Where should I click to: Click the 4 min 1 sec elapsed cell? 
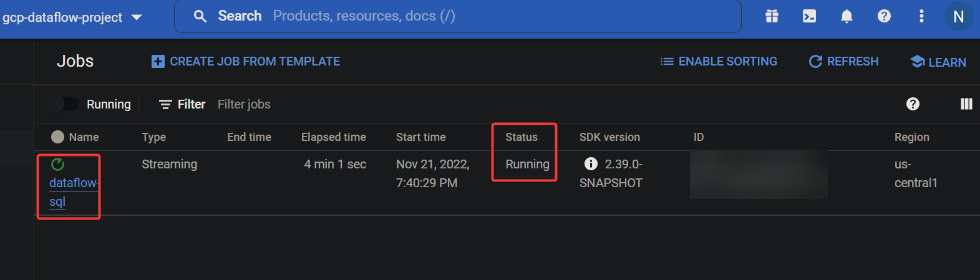coord(335,164)
